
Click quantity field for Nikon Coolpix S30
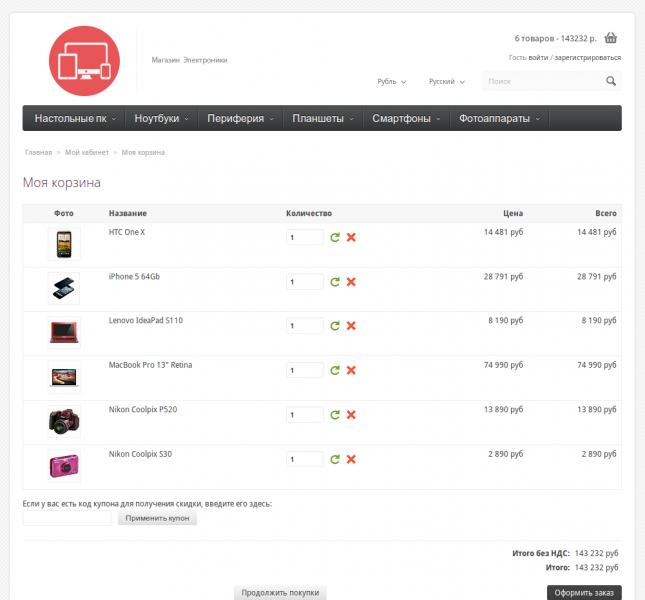305,459
